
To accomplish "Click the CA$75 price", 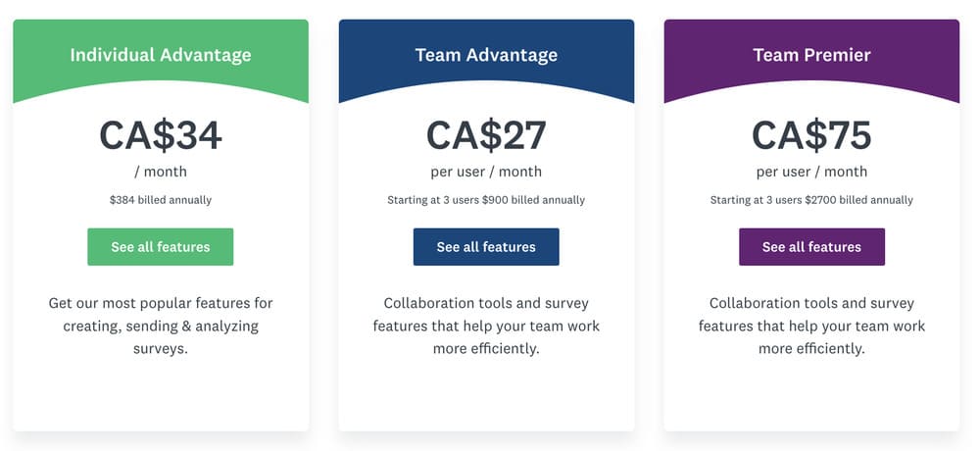I will (811, 135).
